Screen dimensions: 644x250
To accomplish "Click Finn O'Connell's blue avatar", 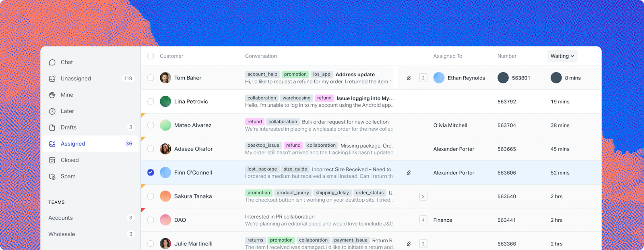I will (x=165, y=173).
